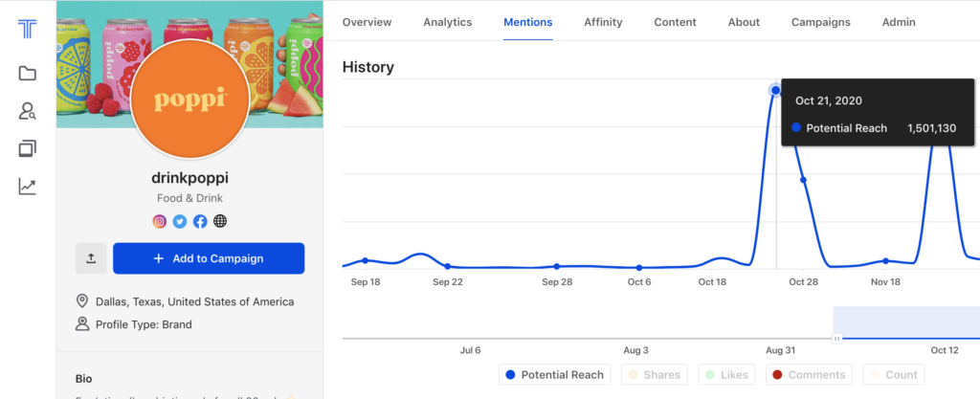Viewport: 980px width, 399px height.
Task: Click the Aug 31 label on the range timeline
Action: (780, 350)
